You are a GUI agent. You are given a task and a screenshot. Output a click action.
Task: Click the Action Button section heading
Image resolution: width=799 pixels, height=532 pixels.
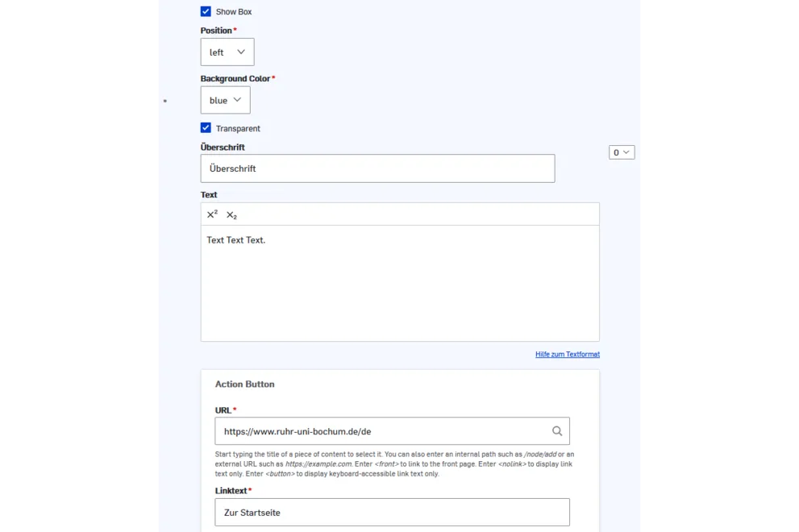click(244, 384)
